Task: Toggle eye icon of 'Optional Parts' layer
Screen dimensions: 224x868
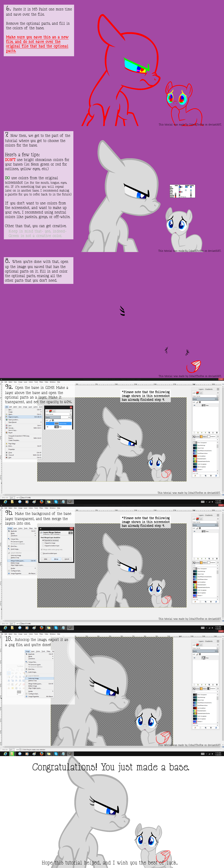Action: pyautogui.click(x=47, y=424)
